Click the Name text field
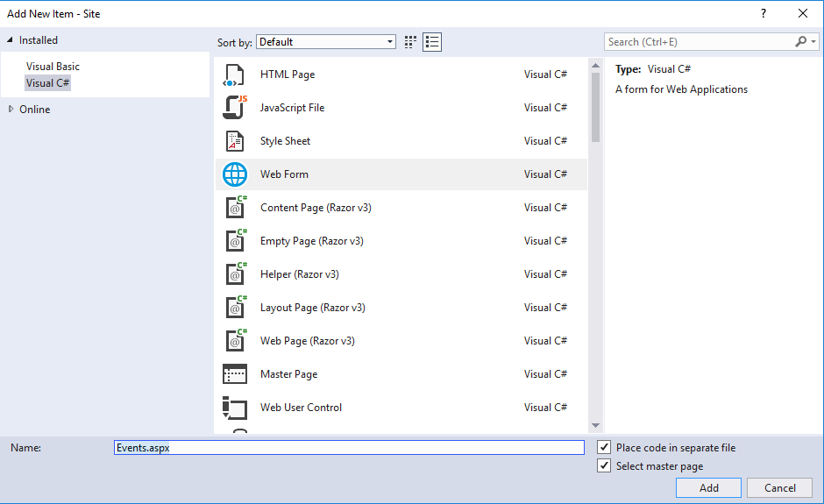824x504 pixels. [x=349, y=448]
